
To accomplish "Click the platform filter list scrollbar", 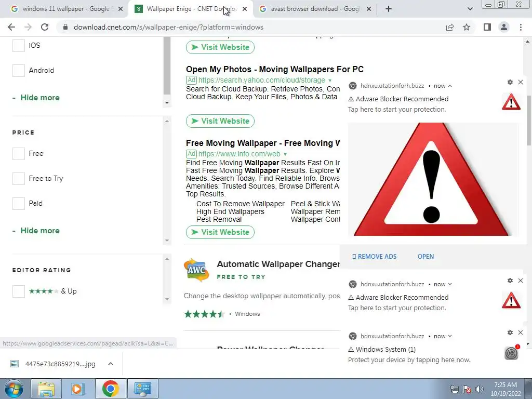I will (x=167, y=66).
